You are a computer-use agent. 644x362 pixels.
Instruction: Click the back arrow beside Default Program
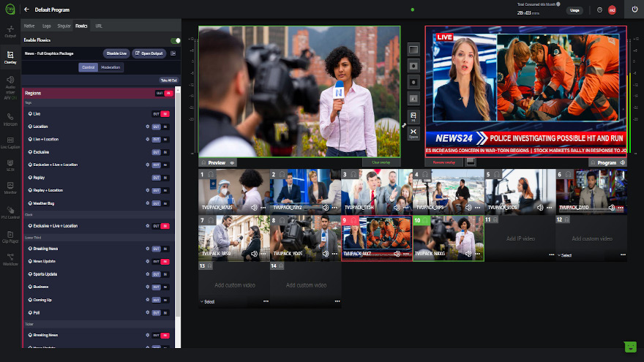pyautogui.click(x=26, y=10)
